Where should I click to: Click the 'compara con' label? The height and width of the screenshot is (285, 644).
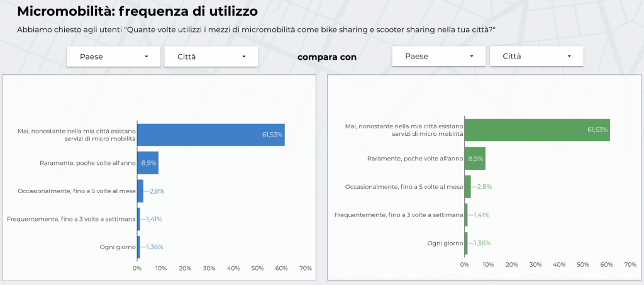[327, 57]
